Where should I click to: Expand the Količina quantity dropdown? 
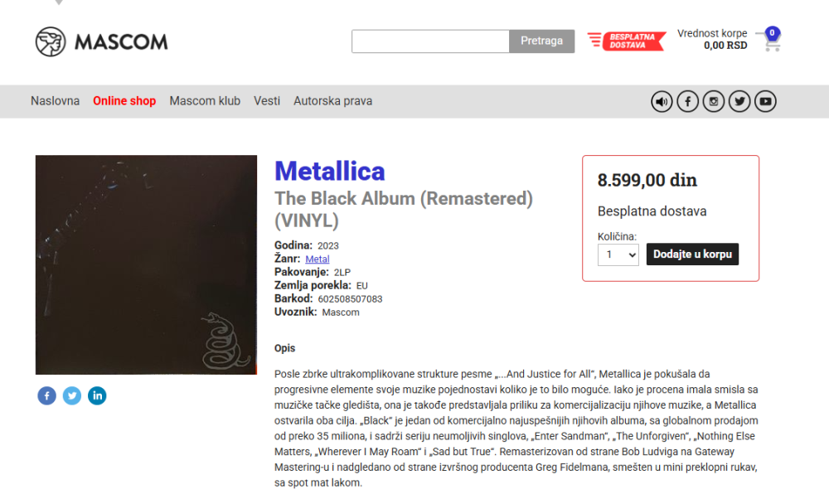click(x=618, y=254)
